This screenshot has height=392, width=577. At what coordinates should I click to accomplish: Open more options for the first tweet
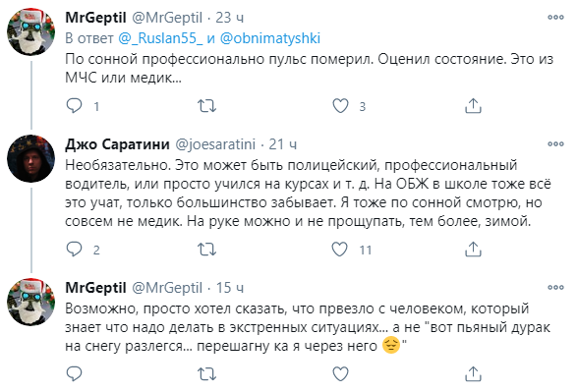[555, 17]
